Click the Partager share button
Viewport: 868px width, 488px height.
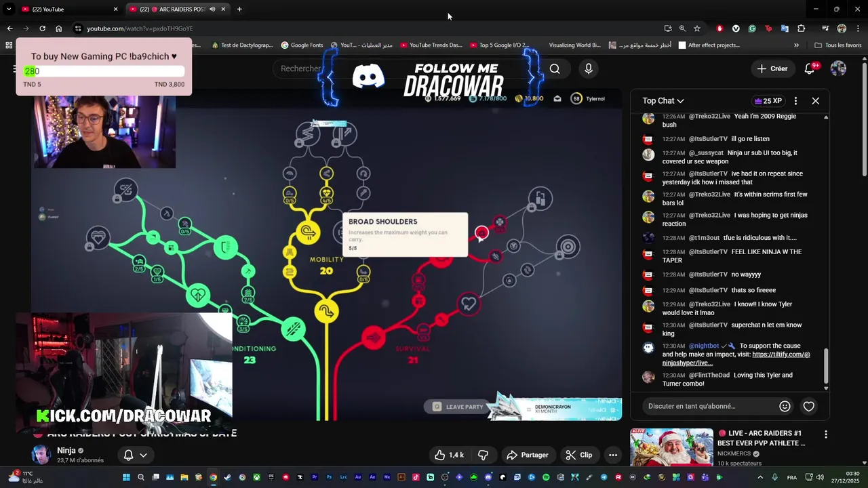527,455
